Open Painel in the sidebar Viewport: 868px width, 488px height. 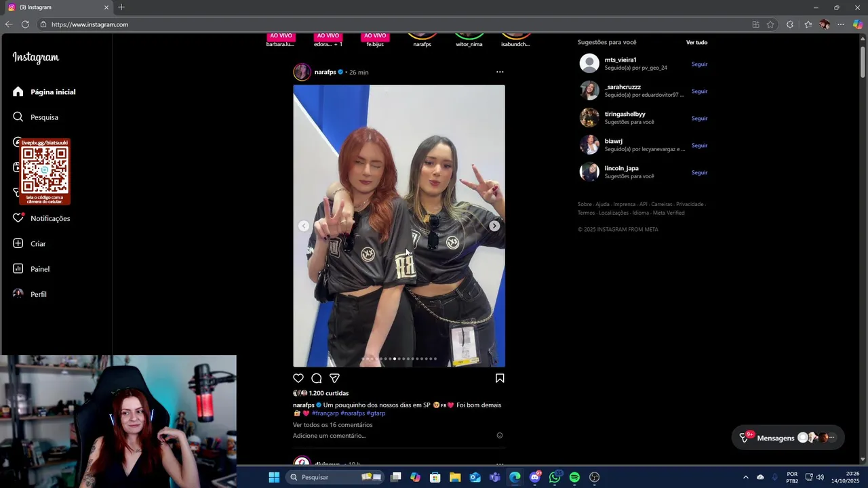pyautogui.click(x=31, y=269)
